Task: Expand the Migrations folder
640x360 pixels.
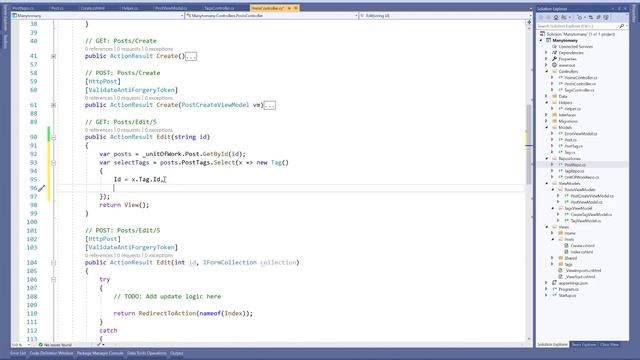Action: 547,121
